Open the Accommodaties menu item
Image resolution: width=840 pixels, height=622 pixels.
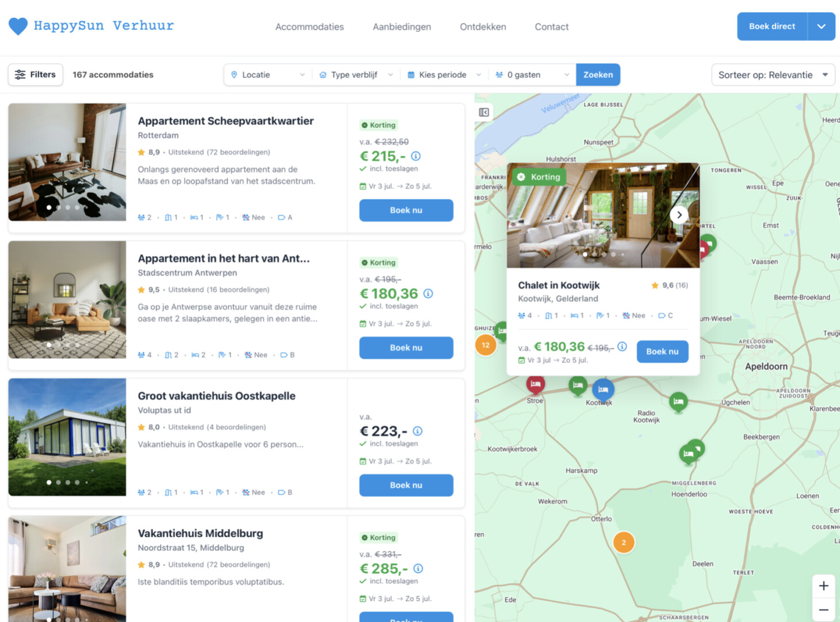[309, 27]
